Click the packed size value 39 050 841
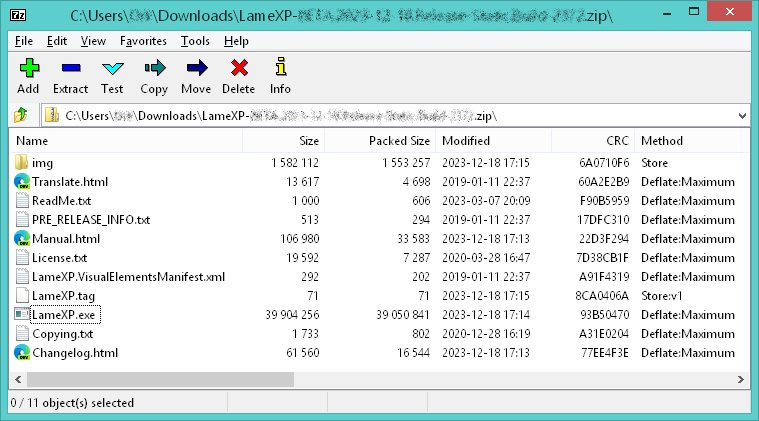 403,315
